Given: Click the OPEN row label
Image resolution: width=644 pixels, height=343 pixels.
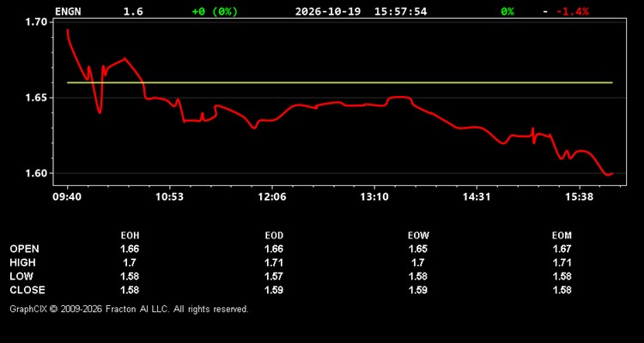Looking at the screenshot, I should click(25, 249).
